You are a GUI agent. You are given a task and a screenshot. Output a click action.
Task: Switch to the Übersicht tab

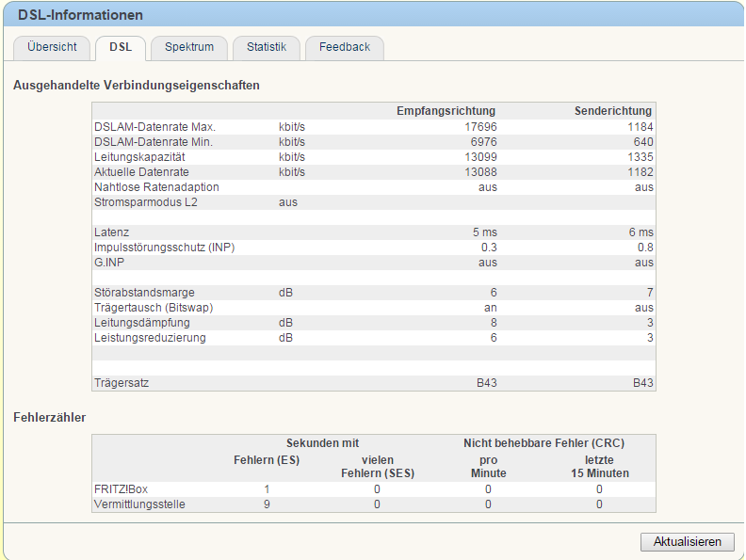[x=52, y=48]
